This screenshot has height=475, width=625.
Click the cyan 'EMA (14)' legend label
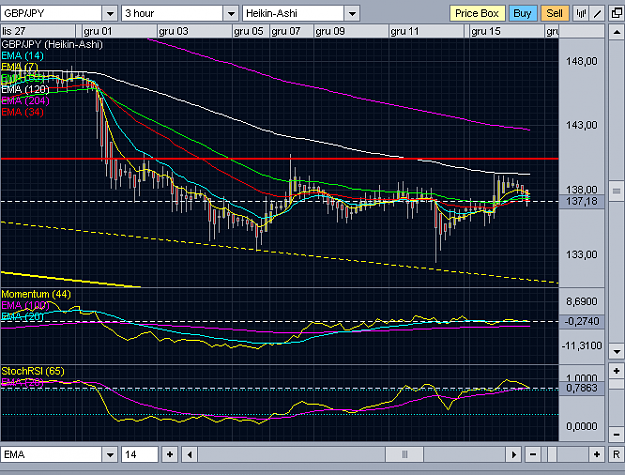pos(22,56)
